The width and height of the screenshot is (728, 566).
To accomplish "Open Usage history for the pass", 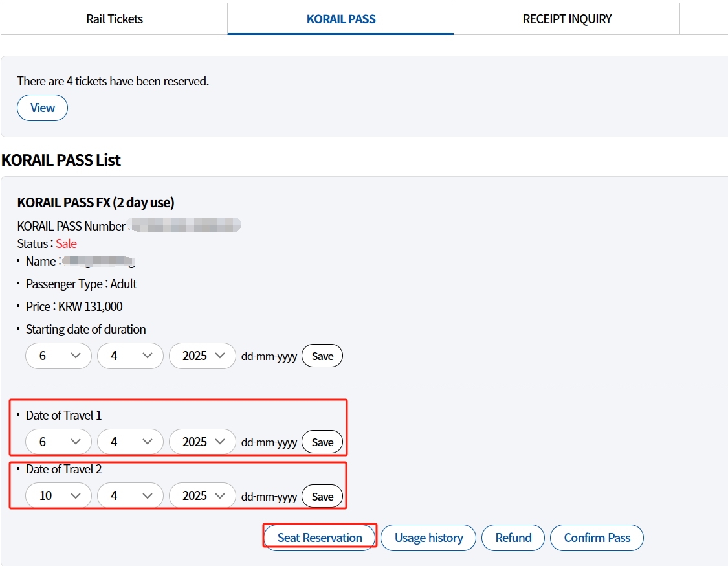I will 428,538.
